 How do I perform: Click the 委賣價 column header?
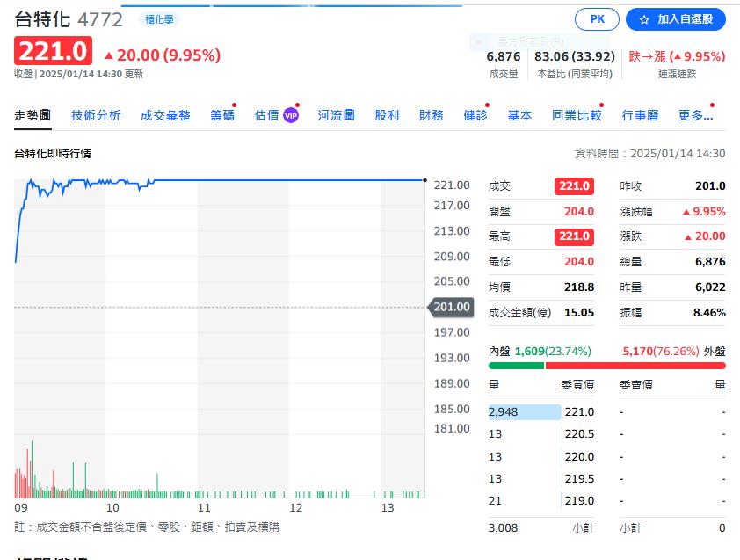coord(636,385)
